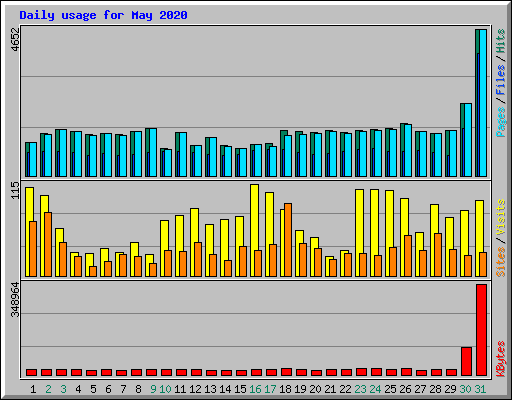Select the red KBytes bar for day 18
Screen dimensions: 512x400
(287, 372)
